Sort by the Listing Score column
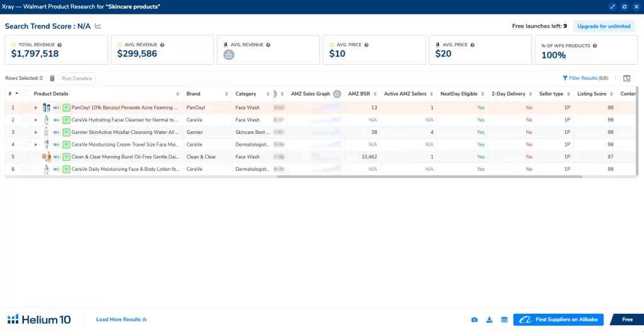This screenshot has width=644, height=332. 611,94
